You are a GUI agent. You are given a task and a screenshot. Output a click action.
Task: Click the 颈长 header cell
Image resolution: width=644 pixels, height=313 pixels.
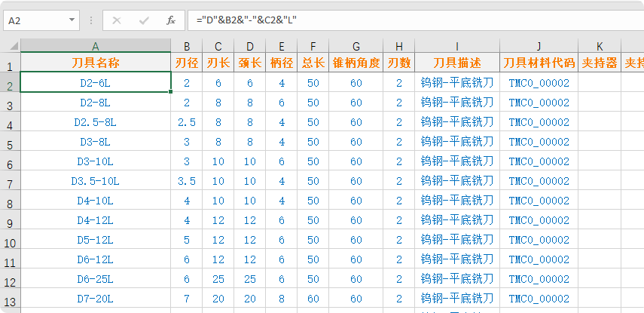point(250,63)
